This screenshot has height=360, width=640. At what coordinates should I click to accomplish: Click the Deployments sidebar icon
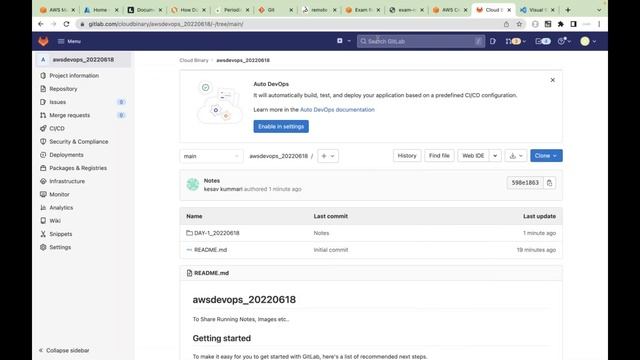point(43,155)
